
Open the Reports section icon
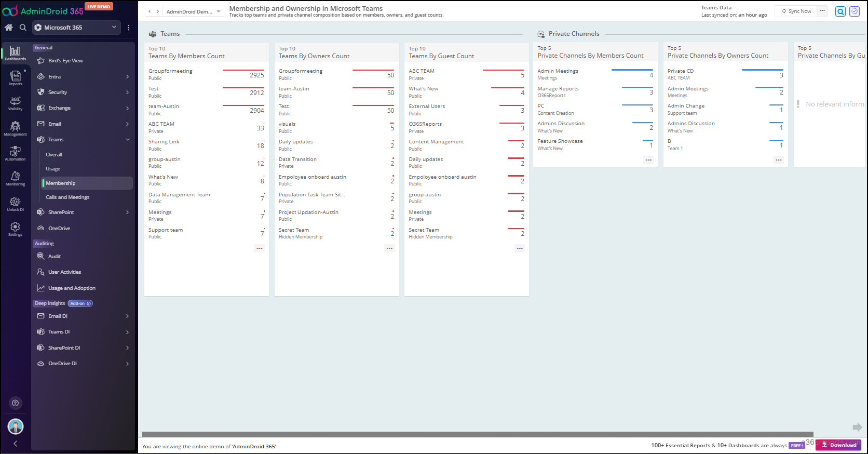(x=15, y=78)
